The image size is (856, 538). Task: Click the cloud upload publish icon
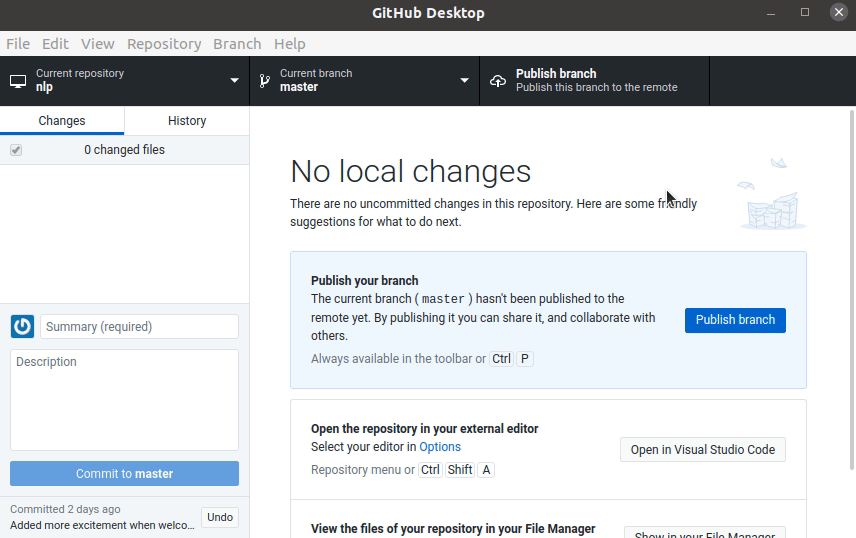497,81
